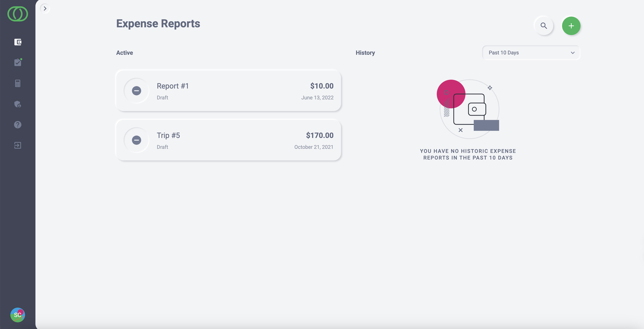The height and width of the screenshot is (329, 644).
Task: Click the green app logo in sidebar
Action: pyautogui.click(x=18, y=14)
